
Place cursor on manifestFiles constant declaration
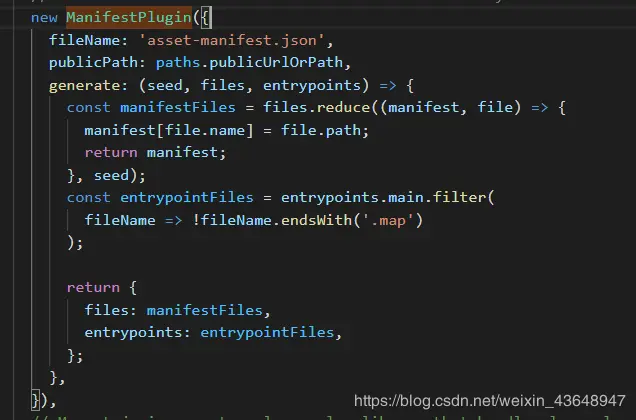pos(178,108)
